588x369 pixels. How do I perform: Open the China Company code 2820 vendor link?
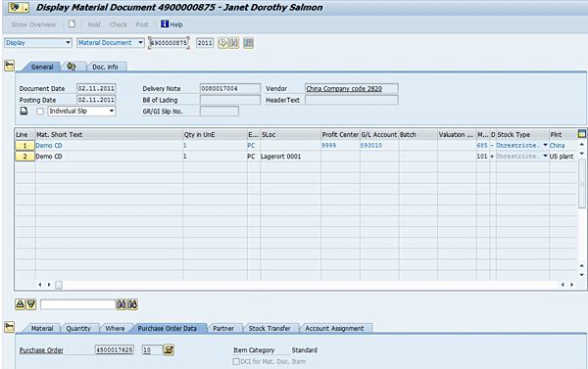pos(344,89)
